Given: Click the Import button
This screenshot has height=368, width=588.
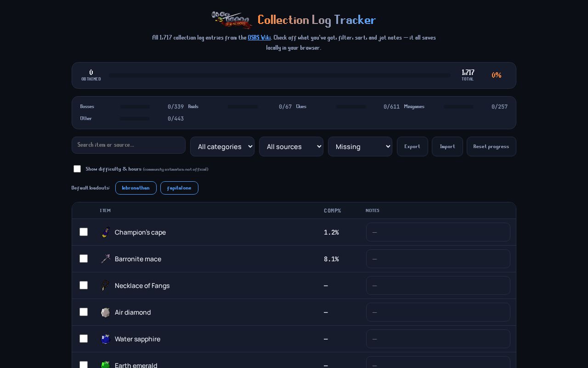Looking at the screenshot, I should 447,146.
